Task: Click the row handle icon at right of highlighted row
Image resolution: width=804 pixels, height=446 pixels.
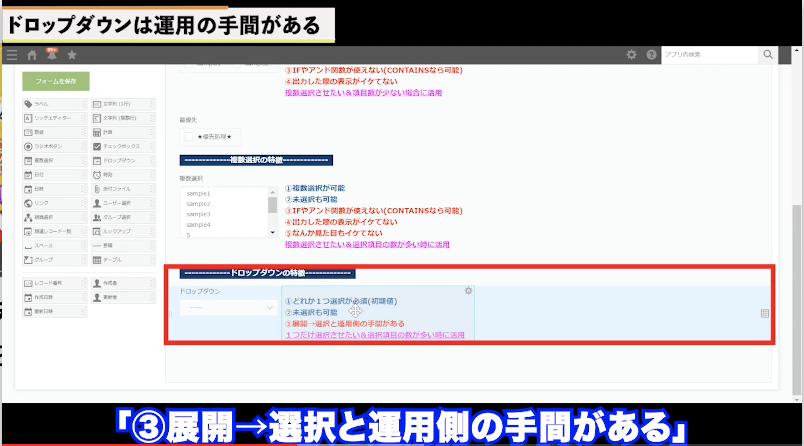Action: (x=765, y=313)
